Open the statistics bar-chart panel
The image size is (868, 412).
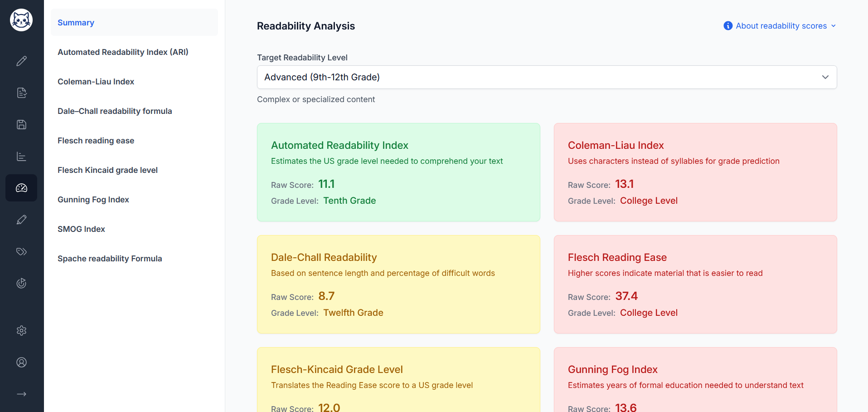21,156
